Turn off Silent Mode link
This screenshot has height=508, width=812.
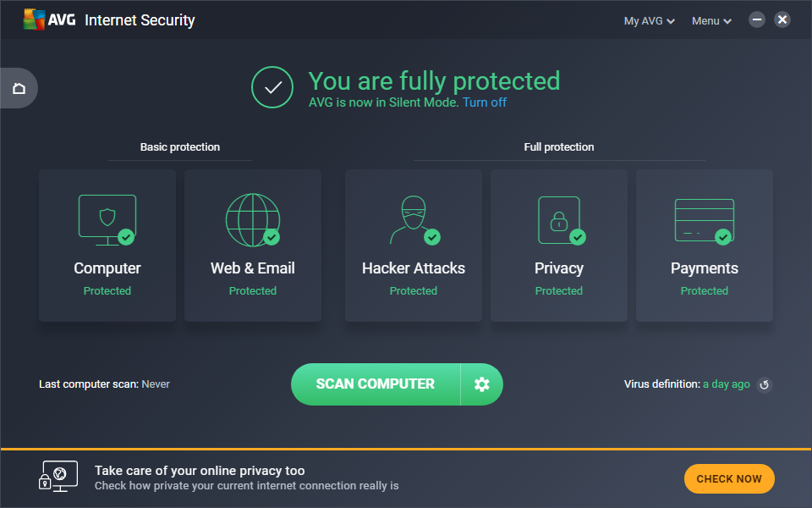pyautogui.click(x=485, y=102)
